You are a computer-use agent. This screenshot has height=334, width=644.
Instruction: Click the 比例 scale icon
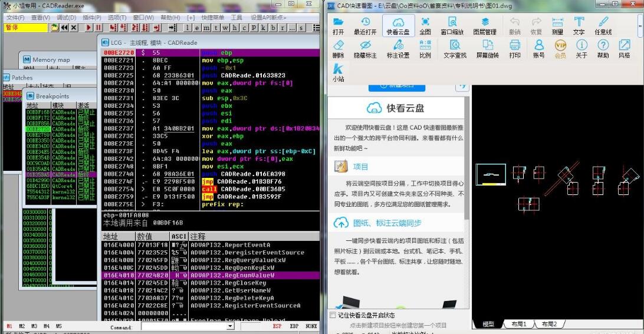point(425,45)
